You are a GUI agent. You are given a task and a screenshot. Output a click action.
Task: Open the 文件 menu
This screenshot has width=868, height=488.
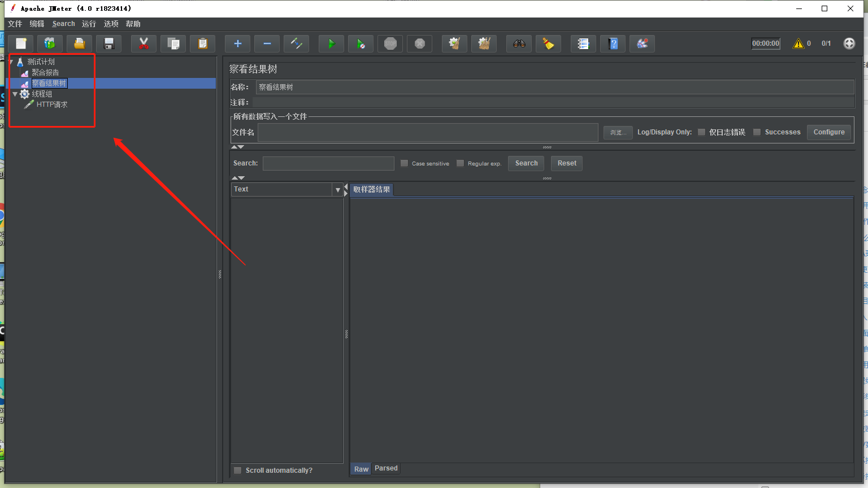click(15, 24)
